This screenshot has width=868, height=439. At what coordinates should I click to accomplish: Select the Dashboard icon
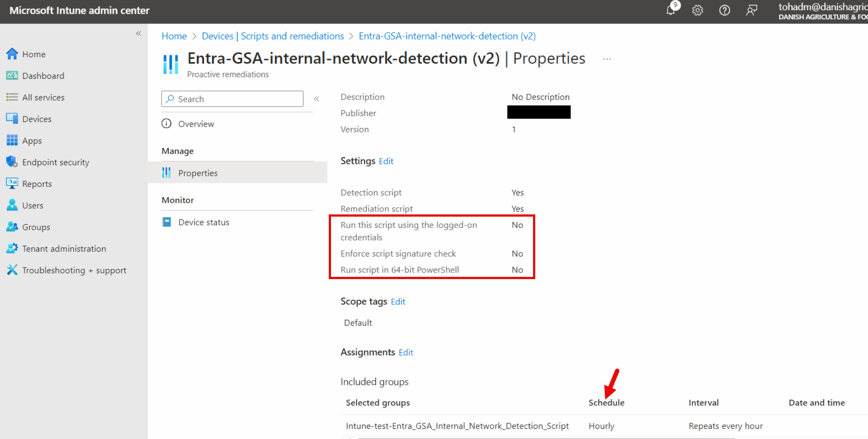[12, 75]
